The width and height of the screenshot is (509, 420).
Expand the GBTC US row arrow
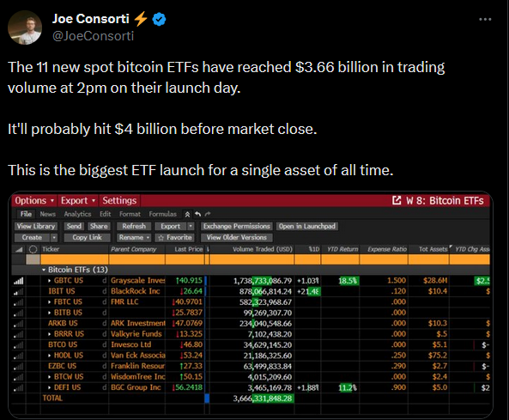pyautogui.click(x=49, y=281)
